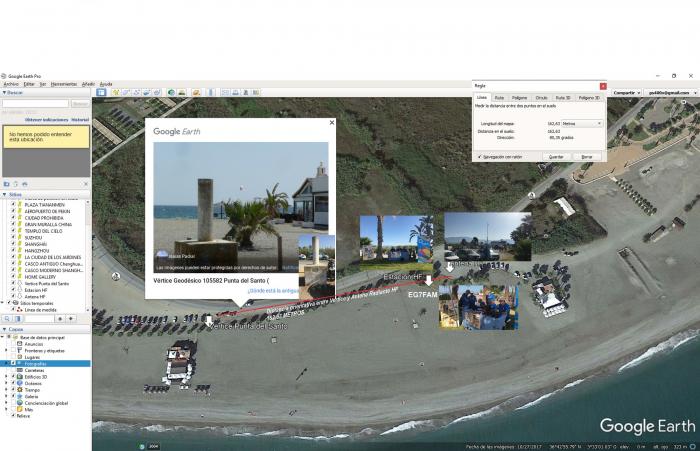Collapse the Buscar panel
Image resolution: width=700 pixels, height=451 pixels.
(4, 92)
